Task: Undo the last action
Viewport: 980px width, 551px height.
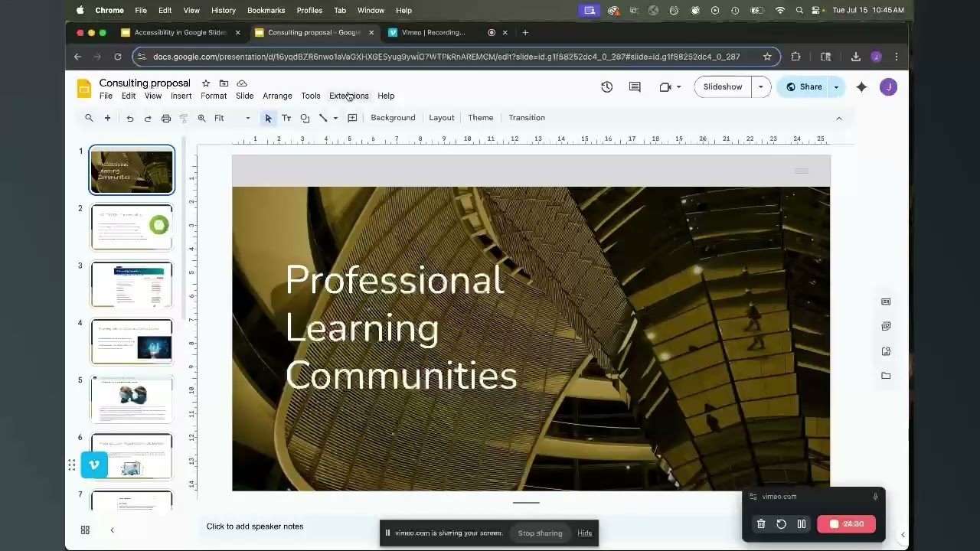Action: [x=130, y=118]
